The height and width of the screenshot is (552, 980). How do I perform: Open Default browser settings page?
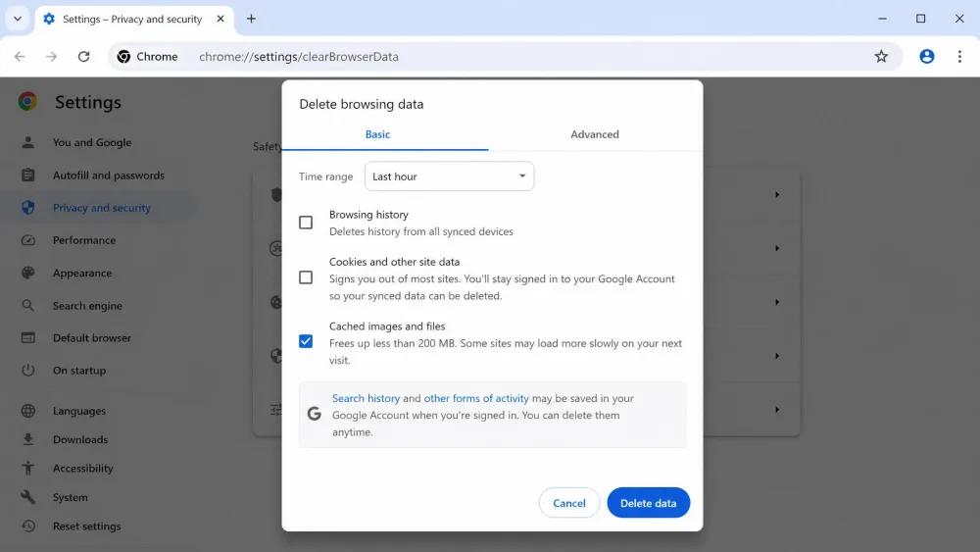point(92,338)
